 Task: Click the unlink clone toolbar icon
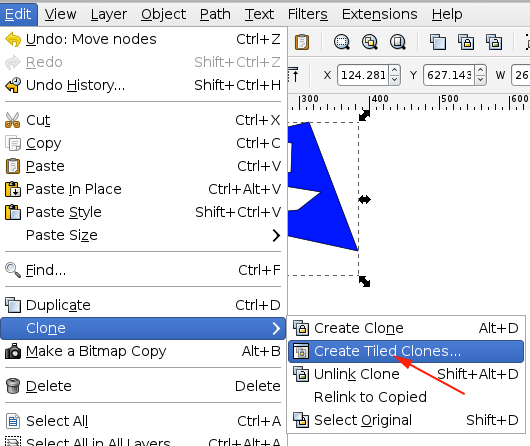494,42
